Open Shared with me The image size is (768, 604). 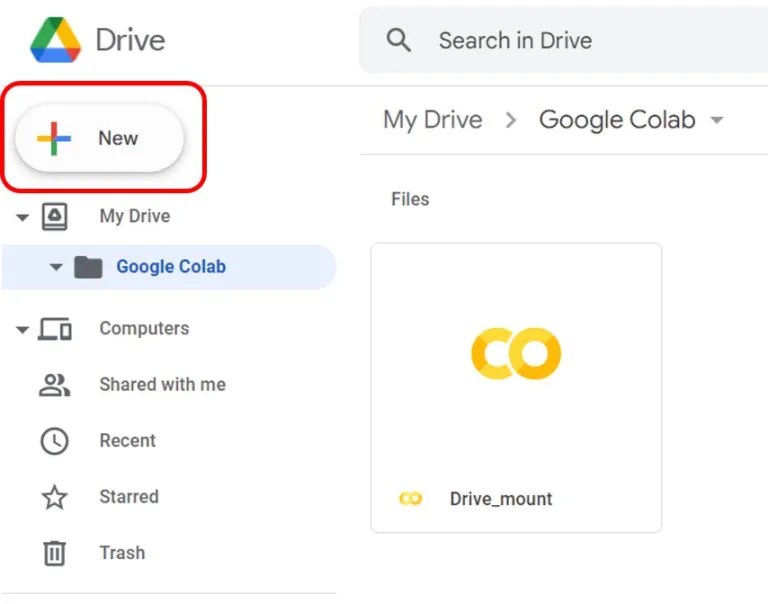tap(163, 385)
